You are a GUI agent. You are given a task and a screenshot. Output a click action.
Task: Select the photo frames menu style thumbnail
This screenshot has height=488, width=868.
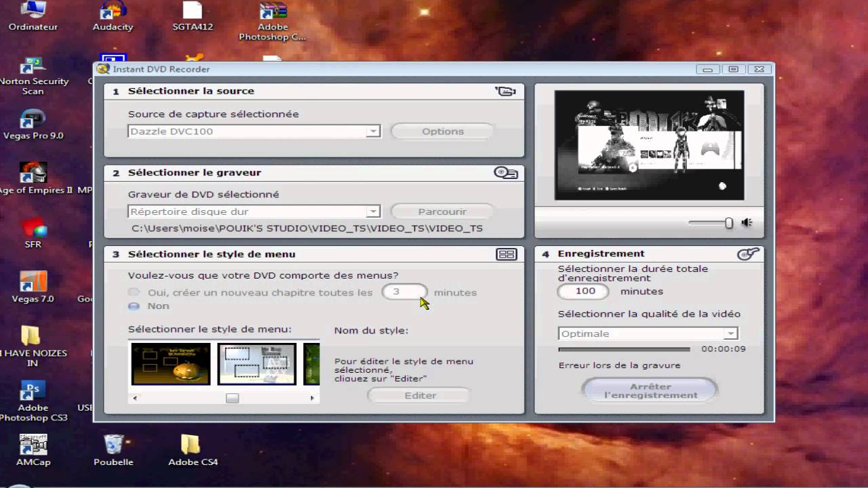point(256,363)
